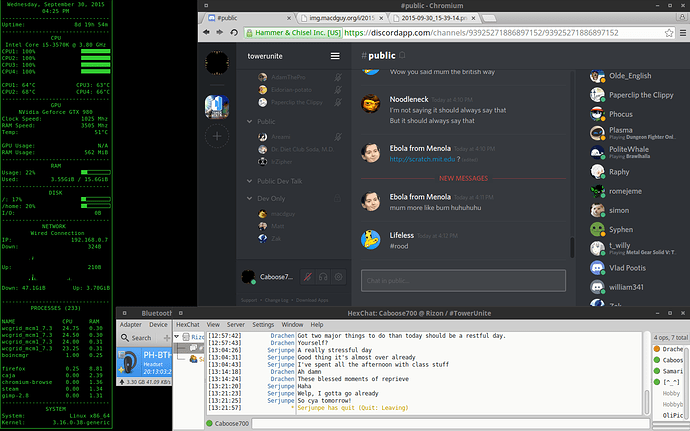Open the scratch.mit.edu link
690x431 pixels.
(x=422, y=159)
